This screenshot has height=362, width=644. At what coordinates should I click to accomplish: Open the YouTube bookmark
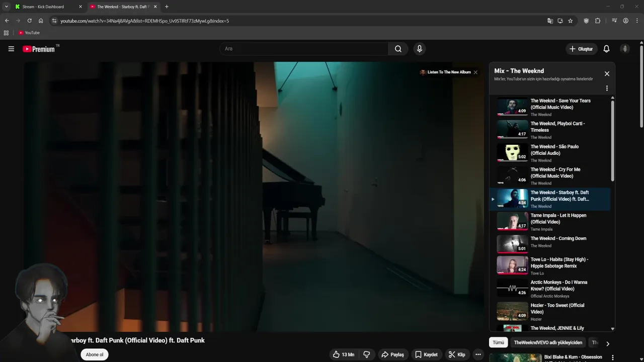29,33
